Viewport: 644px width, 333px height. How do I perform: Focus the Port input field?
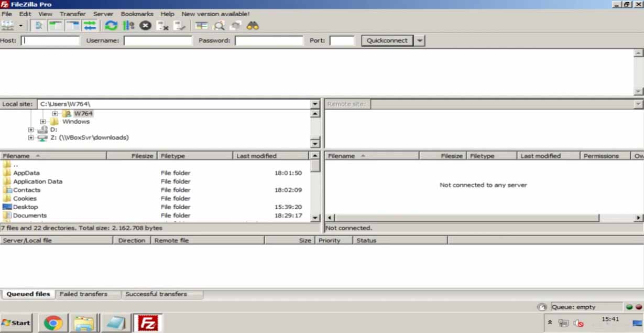[342, 40]
